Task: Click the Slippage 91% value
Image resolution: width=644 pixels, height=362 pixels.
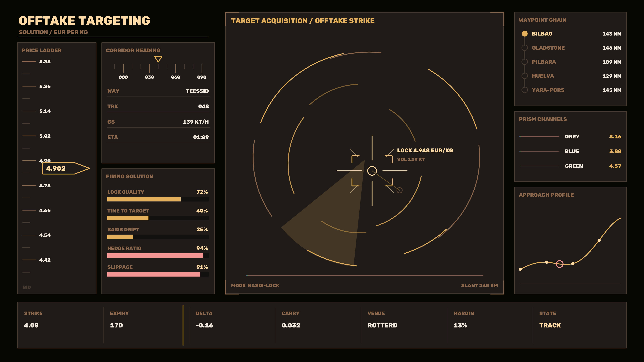Action: click(x=202, y=267)
